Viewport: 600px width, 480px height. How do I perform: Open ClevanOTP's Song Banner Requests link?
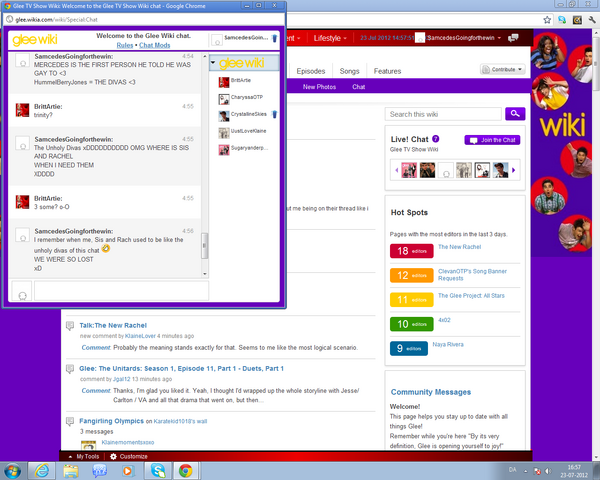pyautogui.click(x=472, y=274)
